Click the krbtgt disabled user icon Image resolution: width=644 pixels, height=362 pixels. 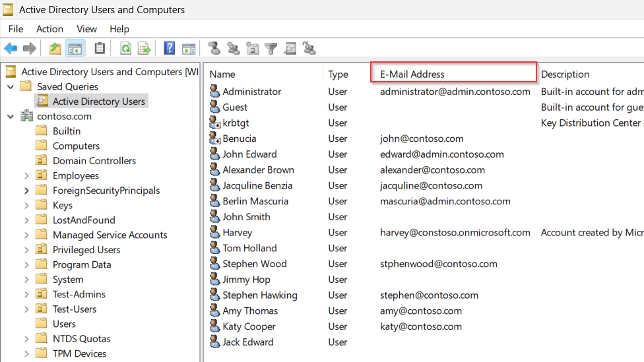215,122
